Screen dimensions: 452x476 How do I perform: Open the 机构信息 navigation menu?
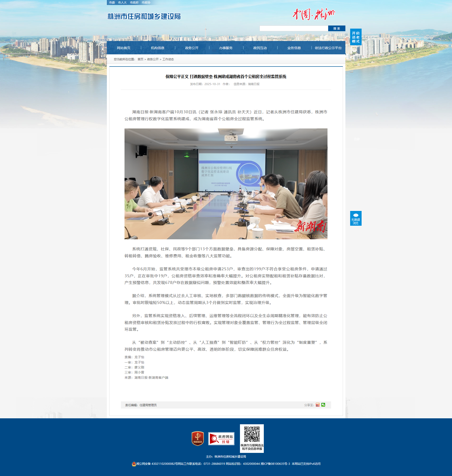[x=158, y=48]
